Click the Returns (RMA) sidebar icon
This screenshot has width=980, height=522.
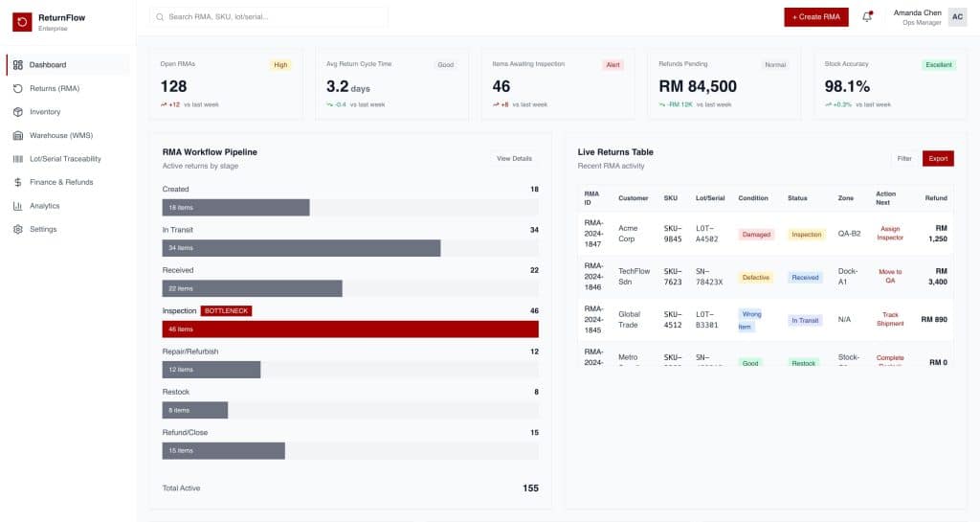point(18,88)
